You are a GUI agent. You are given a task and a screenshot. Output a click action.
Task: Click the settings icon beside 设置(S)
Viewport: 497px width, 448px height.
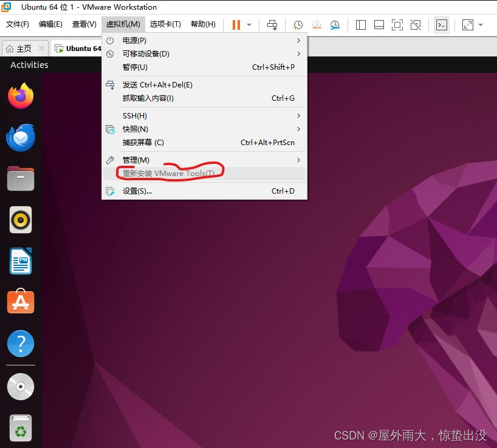coord(110,191)
